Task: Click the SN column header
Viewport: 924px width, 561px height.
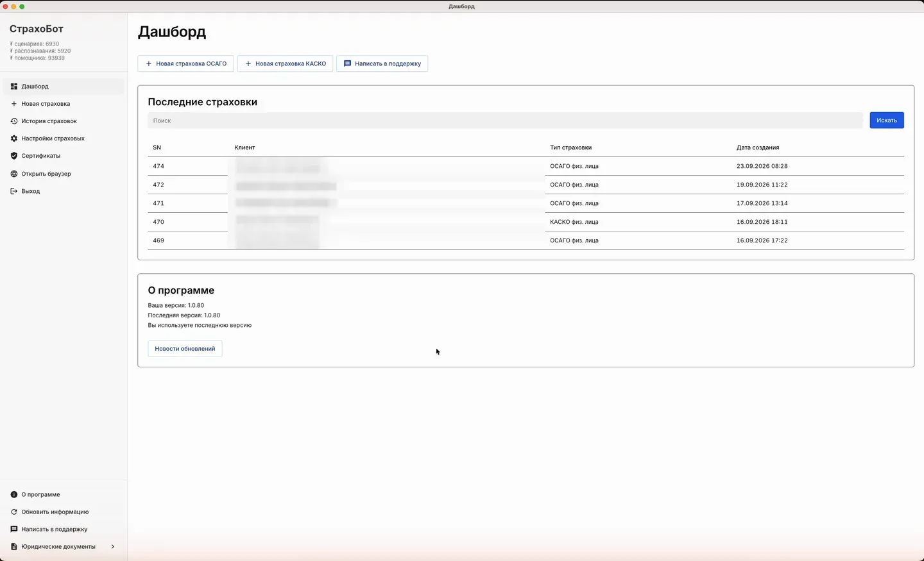Action: pyautogui.click(x=157, y=148)
